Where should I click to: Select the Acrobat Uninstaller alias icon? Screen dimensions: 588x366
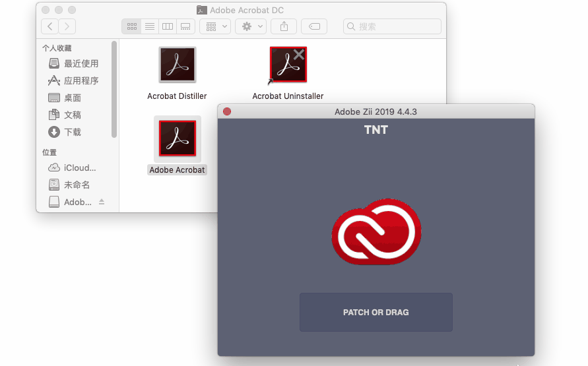coord(288,65)
